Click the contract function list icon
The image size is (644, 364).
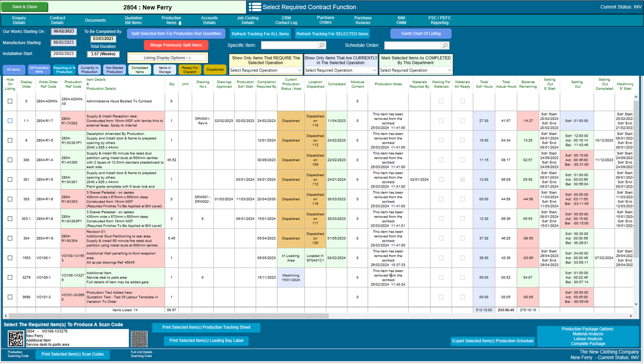click(255, 7)
